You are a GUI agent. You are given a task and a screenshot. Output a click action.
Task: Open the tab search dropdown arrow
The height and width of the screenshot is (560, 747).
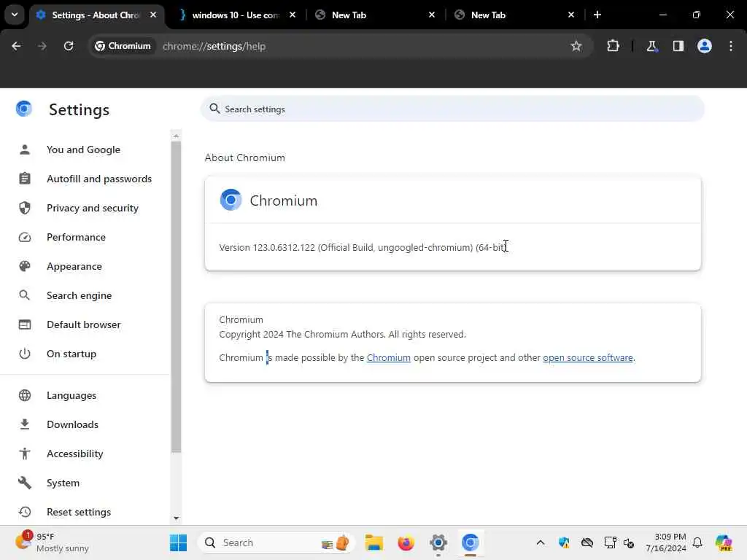tap(15, 15)
